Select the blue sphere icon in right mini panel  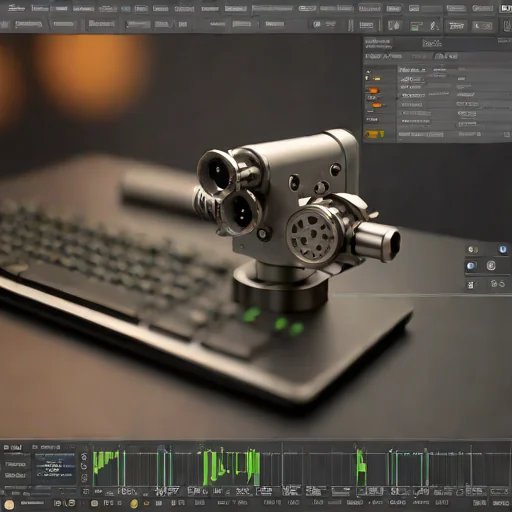click(x=470, y=266)
